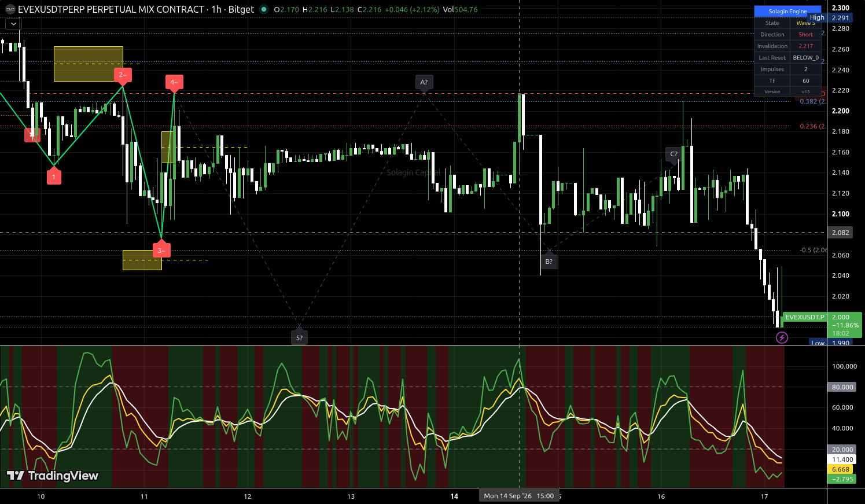This screenshot has height=504, width=865.
Task: Click the 0.382 Fibonacci level label
Action: click(x=812, y=101)
